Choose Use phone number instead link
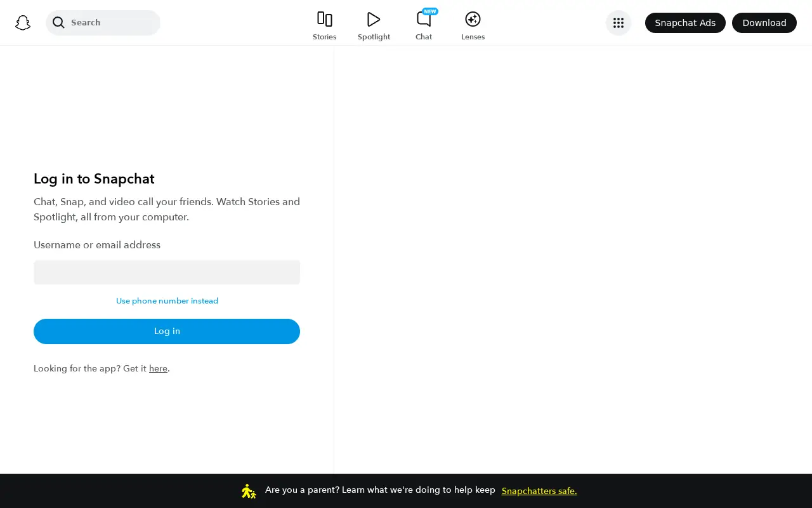This screenshot has height=508, width=812. click(167, 301)
